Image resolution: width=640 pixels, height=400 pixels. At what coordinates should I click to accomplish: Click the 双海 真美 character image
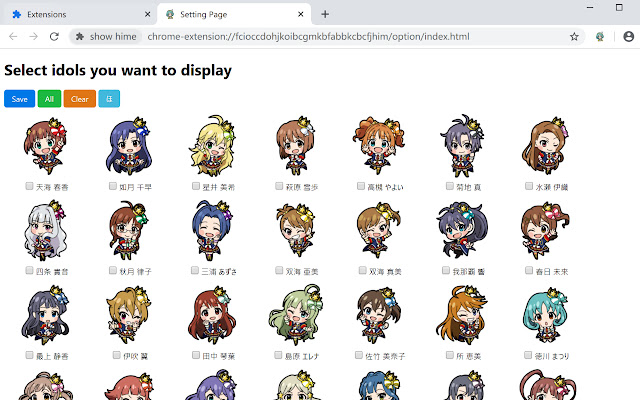pyautogui.click(x=379, y=231)
